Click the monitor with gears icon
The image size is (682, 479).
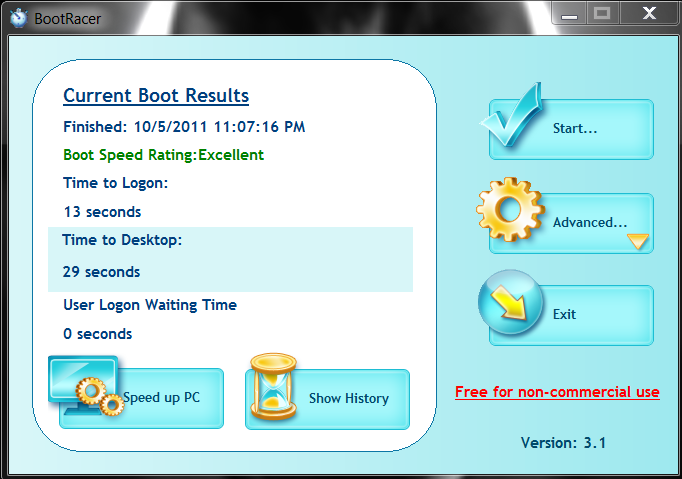[86, 386]
